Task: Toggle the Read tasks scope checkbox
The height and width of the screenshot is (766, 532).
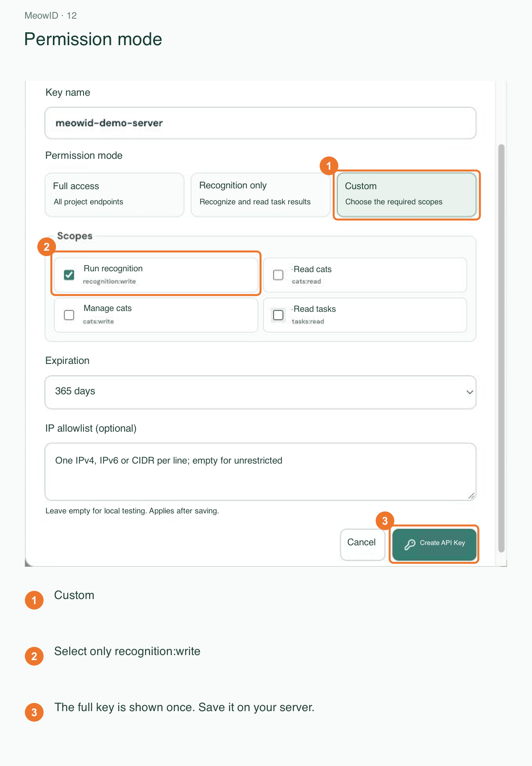Action: (x=278, y=314)
